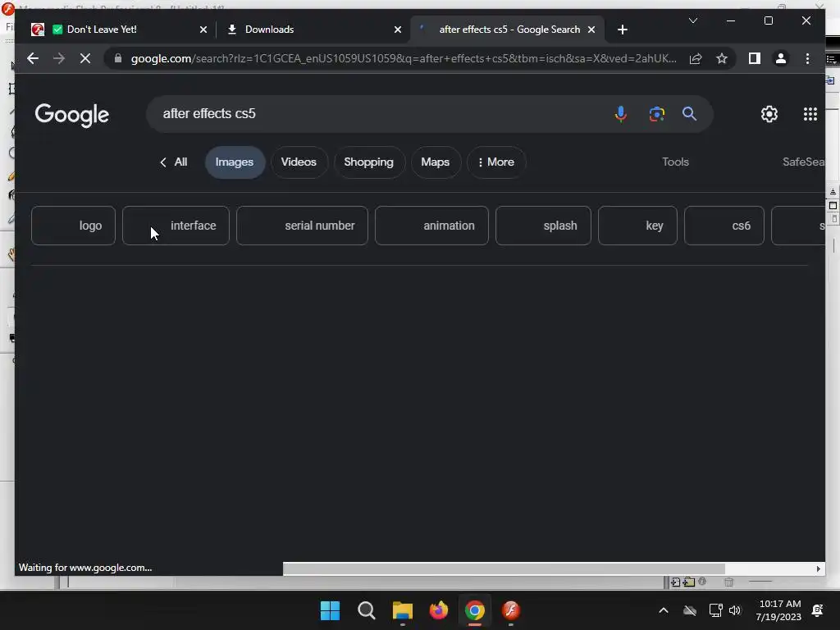Open the notification center icon

818,610
